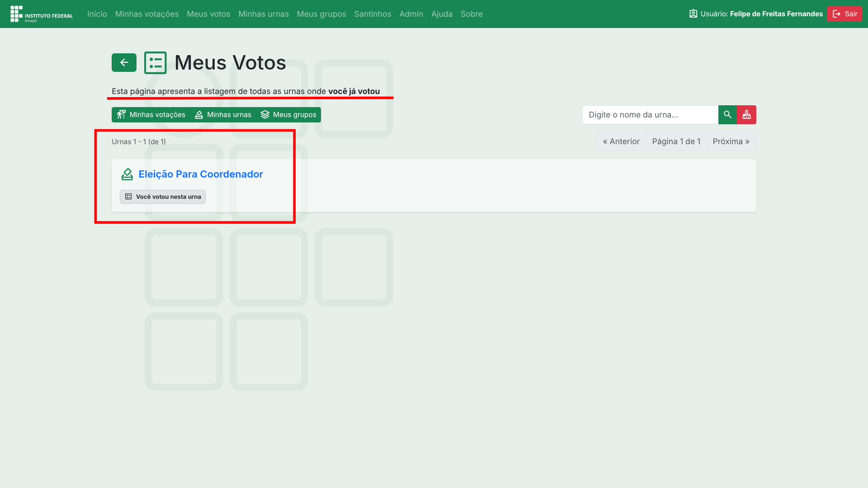Click the user badge icon near Usuário
The height and width of the screenshot is (488, 868).
coord(693,14)
